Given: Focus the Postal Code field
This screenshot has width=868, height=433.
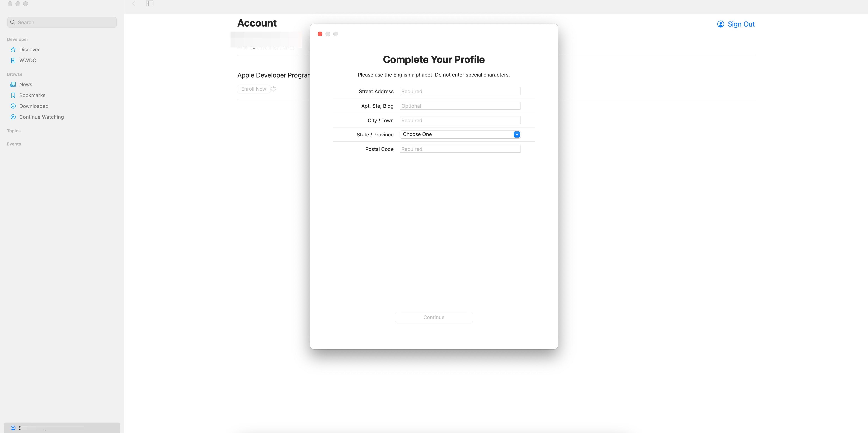Looking at the screenshot, I should click(460, 149).
